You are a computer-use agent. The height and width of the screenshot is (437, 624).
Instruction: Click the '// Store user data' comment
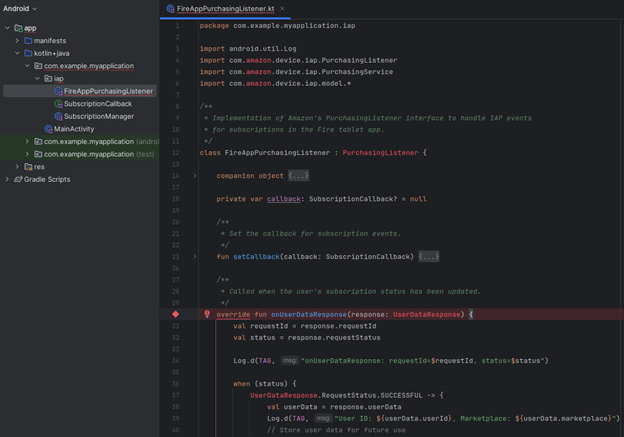(x=336, y=430)
